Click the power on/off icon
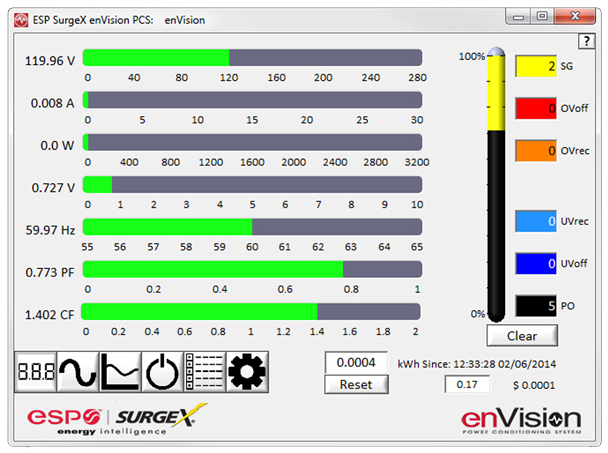This screenshot has height=453, width=608. (162, 372)
